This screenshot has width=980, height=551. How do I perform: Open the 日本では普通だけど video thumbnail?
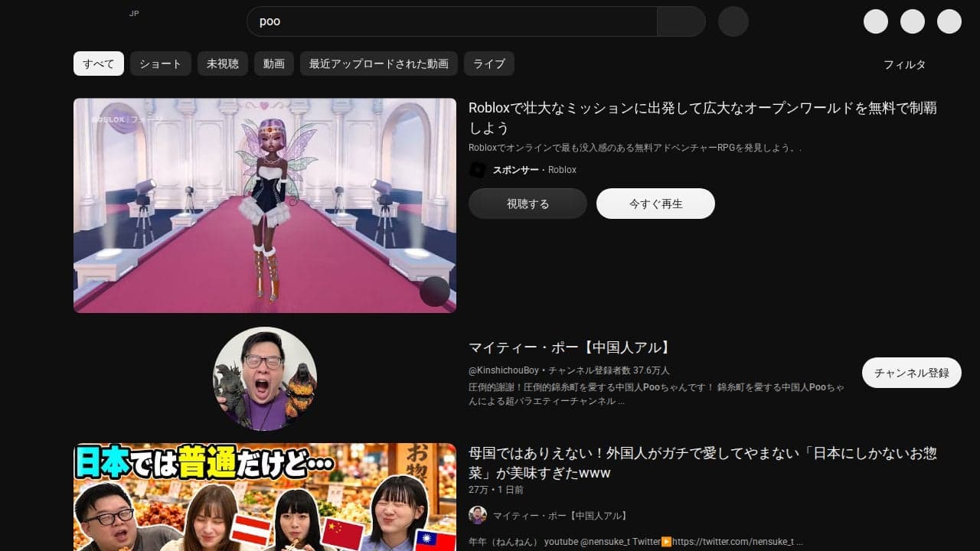click(265, 497)
